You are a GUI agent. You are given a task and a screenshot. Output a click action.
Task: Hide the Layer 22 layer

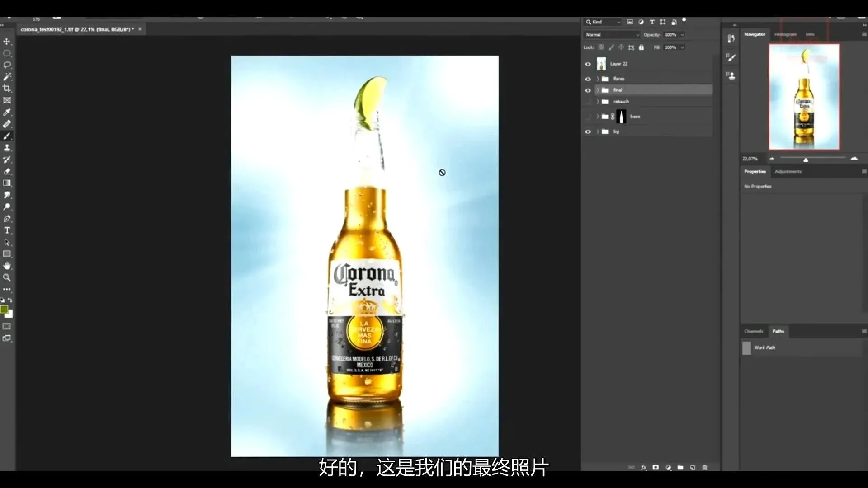coord(588,64)
